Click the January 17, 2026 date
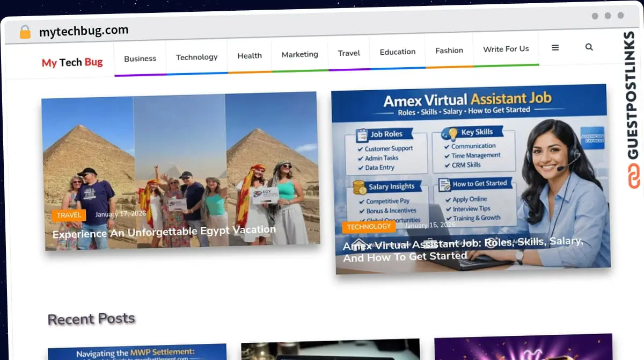644x360 pixels. 121,214
